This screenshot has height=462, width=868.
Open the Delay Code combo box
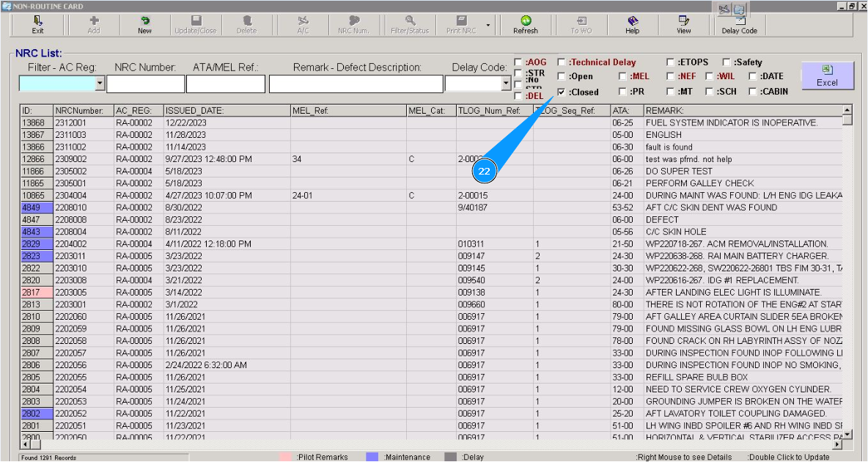tap(506, 84)
